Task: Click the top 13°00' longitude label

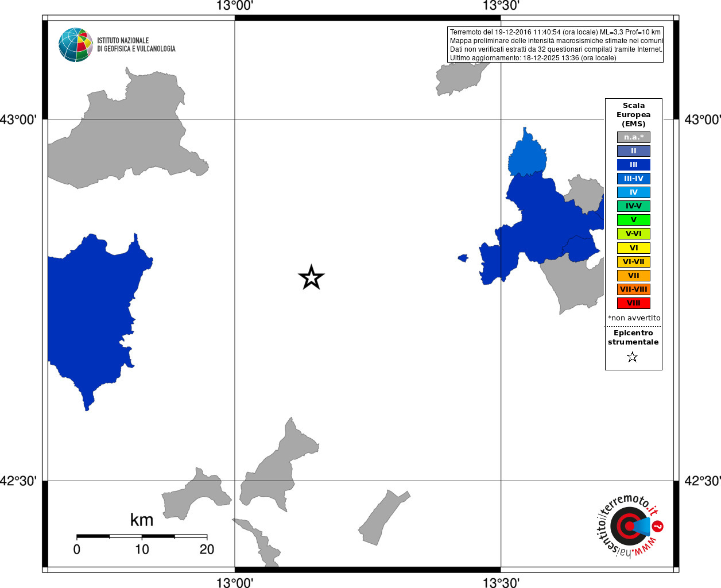Action: 235,6
